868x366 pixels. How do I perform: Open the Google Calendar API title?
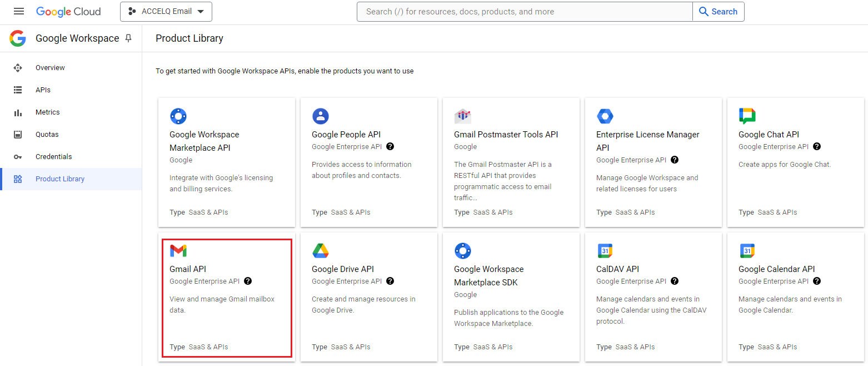pyautogui.click(x=776, y=269)
